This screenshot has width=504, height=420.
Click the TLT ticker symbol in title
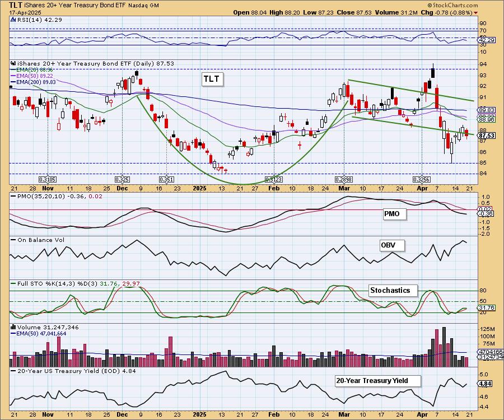(15, 5)
